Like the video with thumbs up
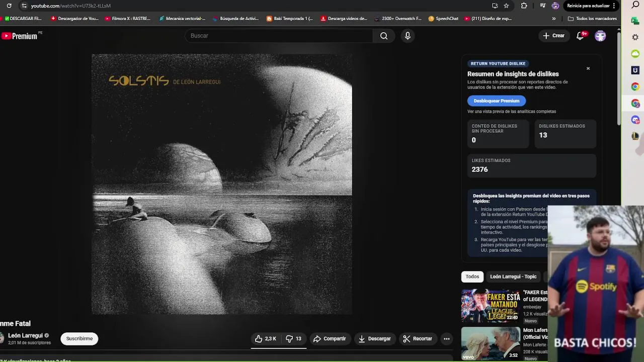This screenshot has width=644, height=362. click(265, 339)
